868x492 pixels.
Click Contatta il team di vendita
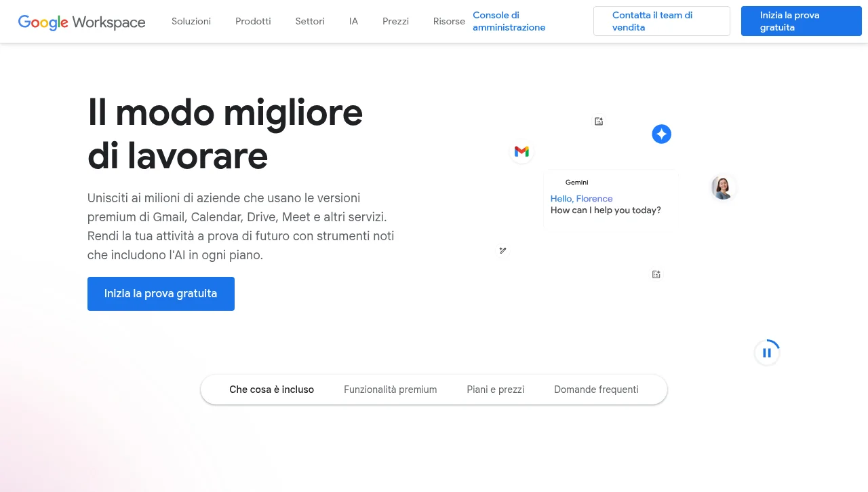click(661, 21)
